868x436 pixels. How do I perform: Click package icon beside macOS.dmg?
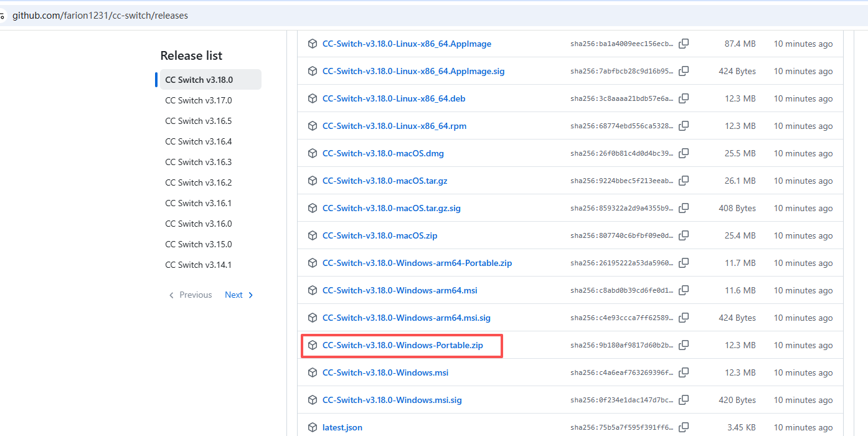click(x=313, y=153)
